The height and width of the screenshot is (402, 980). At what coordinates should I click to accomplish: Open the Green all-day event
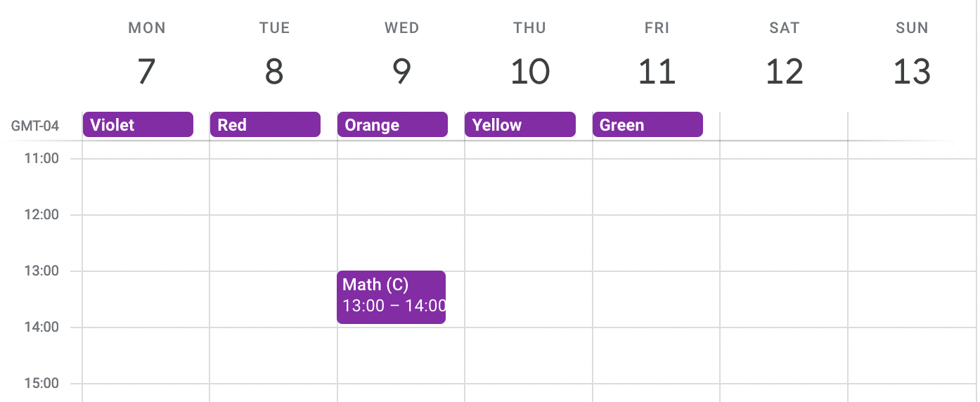tap(647, 124)
